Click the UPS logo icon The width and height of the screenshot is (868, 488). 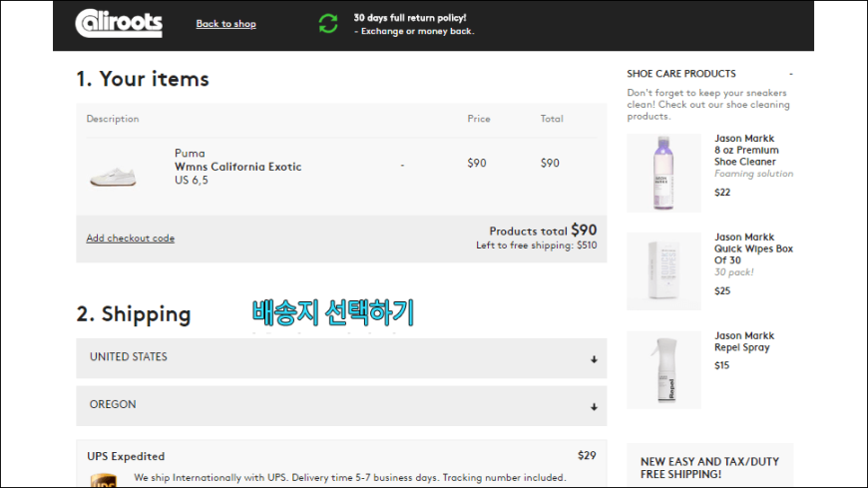(x=104, y=480)
